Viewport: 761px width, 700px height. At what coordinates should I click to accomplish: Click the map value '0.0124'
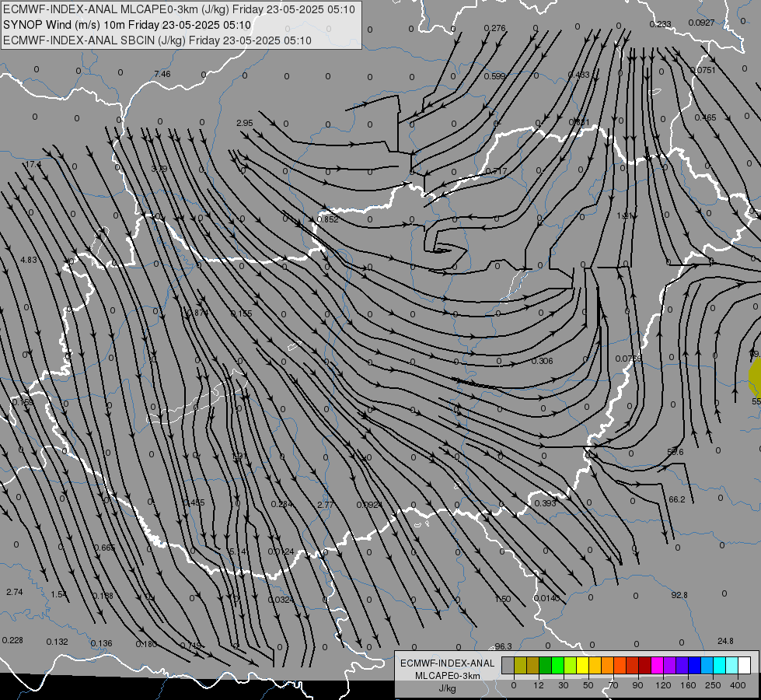(x=281, y=552)
